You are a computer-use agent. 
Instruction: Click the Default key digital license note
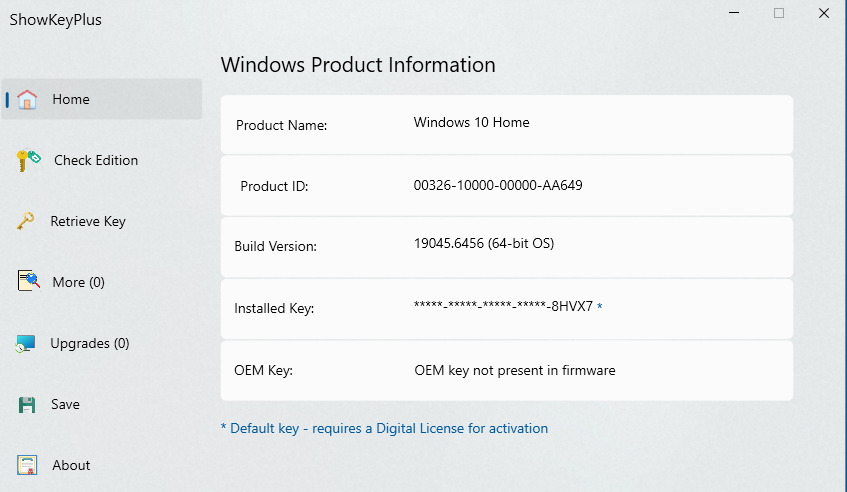click(x=384, y=428)
